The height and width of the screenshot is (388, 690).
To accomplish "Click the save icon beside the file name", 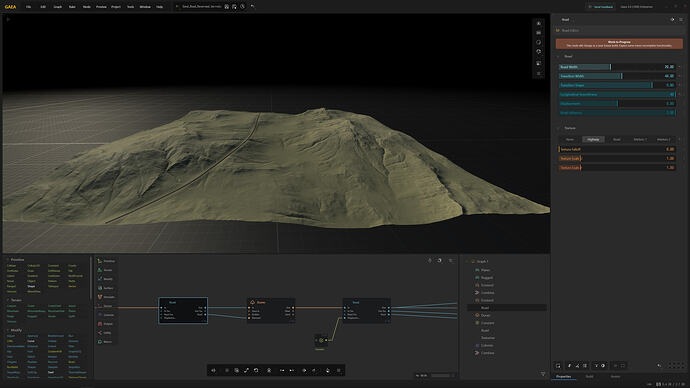I will click(227, 7).
